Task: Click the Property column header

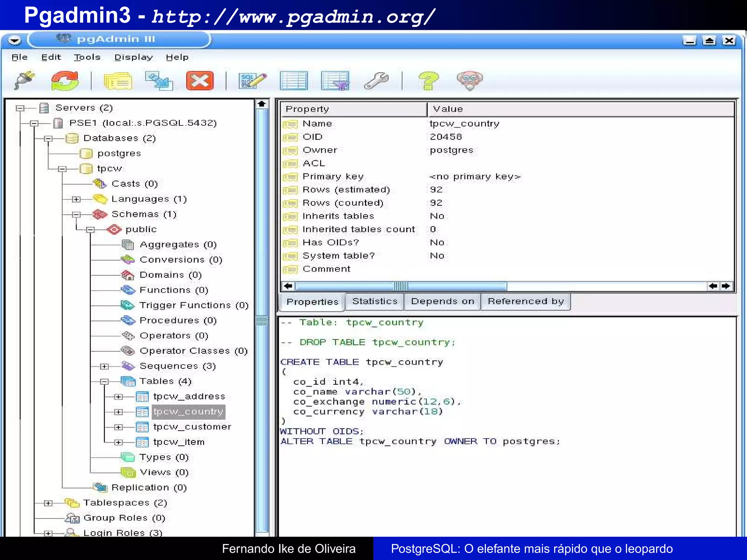Action: coord(354,109)
